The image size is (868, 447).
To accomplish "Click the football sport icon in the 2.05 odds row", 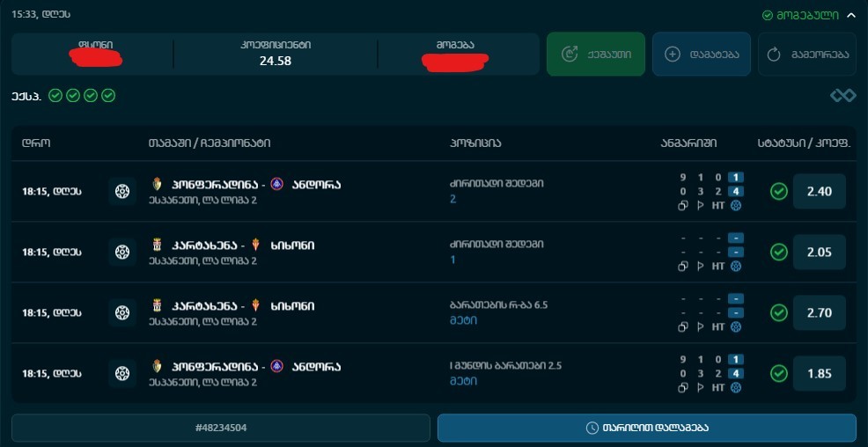I will 121,253.
